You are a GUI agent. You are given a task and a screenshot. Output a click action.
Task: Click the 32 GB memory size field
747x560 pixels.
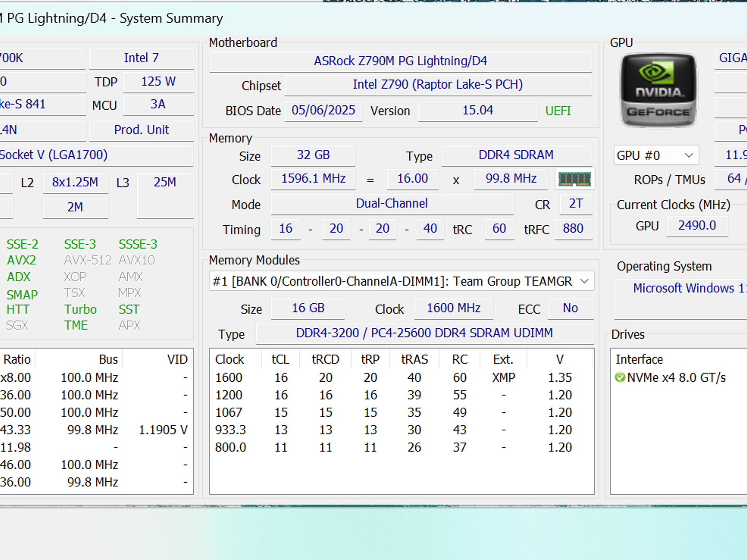[313, 155]
